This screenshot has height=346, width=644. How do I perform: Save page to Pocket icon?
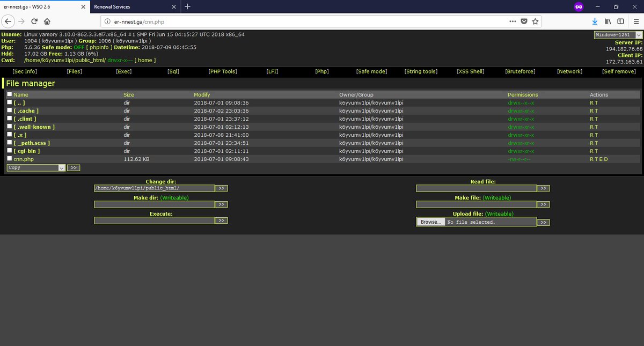pos(524,21)
